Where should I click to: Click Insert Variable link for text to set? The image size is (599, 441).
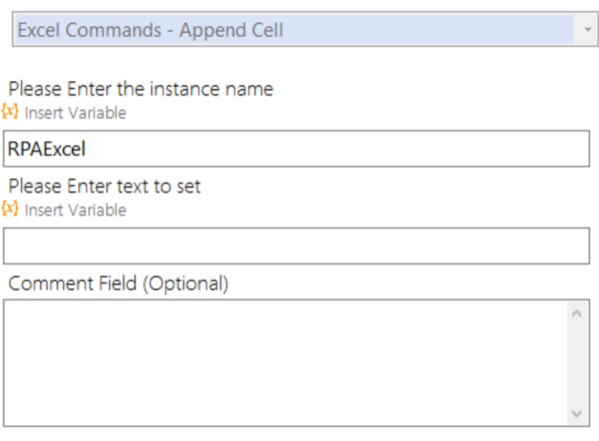coord(75,210)
